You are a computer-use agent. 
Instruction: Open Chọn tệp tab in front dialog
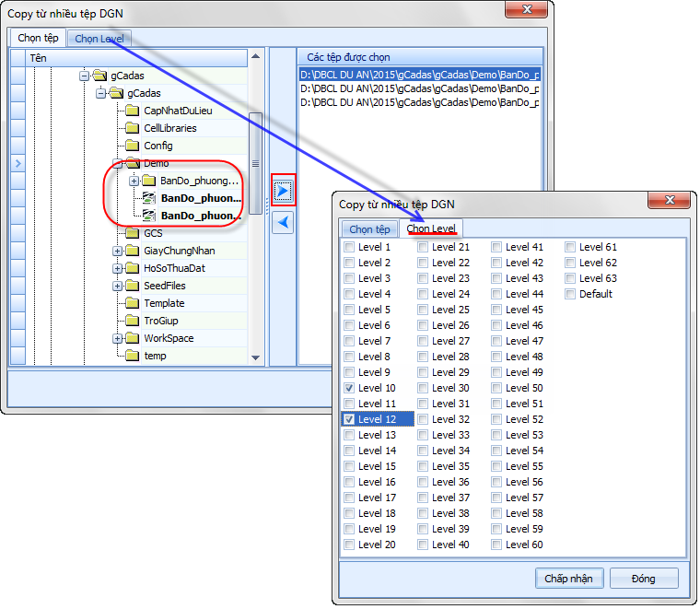click(369, 228)
